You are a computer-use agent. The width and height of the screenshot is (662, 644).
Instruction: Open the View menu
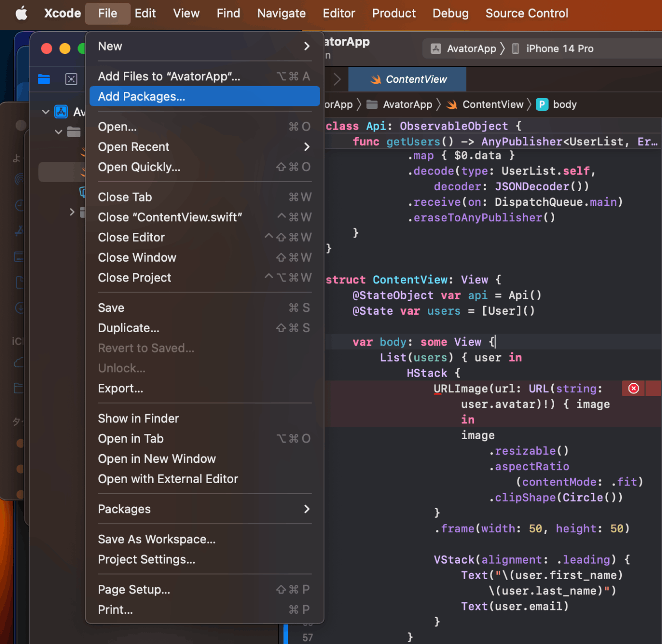pos(186,13)
